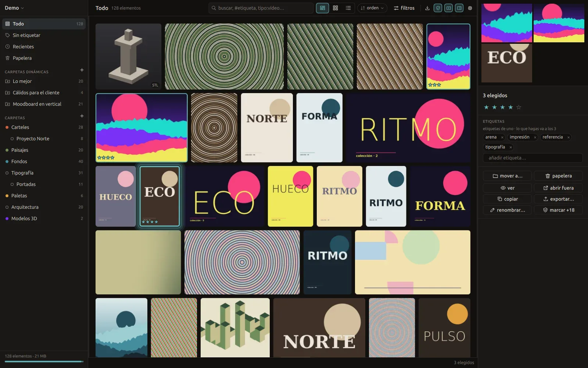588x368 pixels.
Task: Remove the referencia tag
Action: click(568, 137)
